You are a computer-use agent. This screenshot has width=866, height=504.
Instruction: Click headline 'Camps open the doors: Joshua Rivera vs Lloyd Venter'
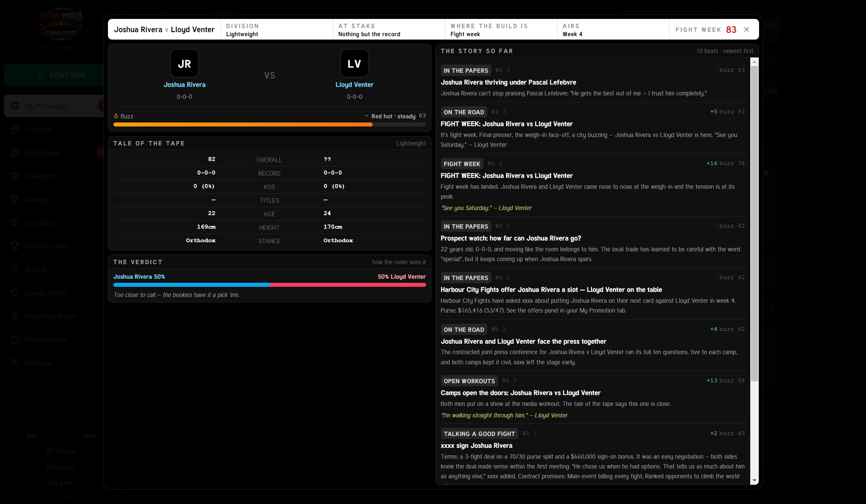tap(520, 393)
